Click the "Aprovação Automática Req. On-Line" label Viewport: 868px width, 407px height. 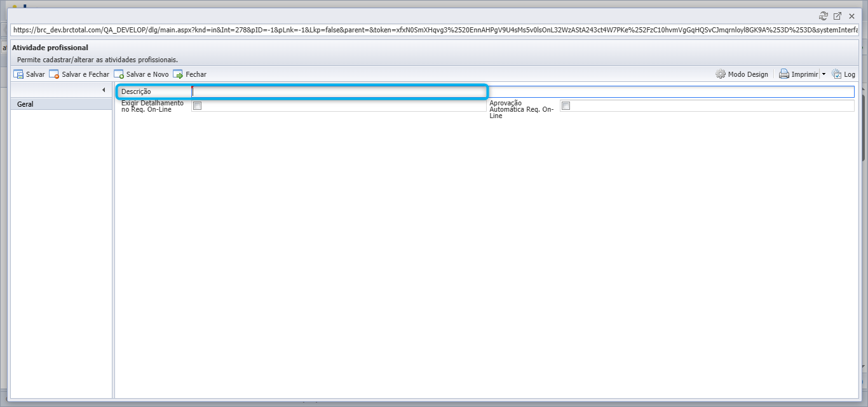(522, 109)
